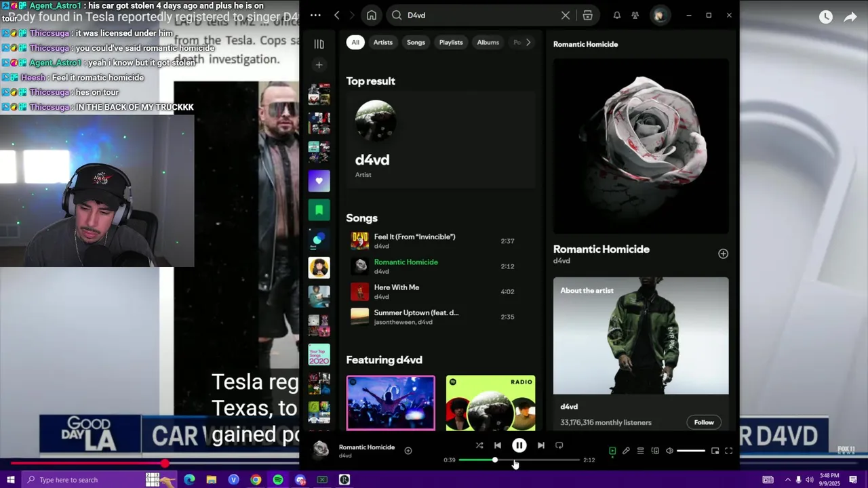Screen dimensions: 868x488
Task: Open Watch Later clock on video
Action: (825, 17)
